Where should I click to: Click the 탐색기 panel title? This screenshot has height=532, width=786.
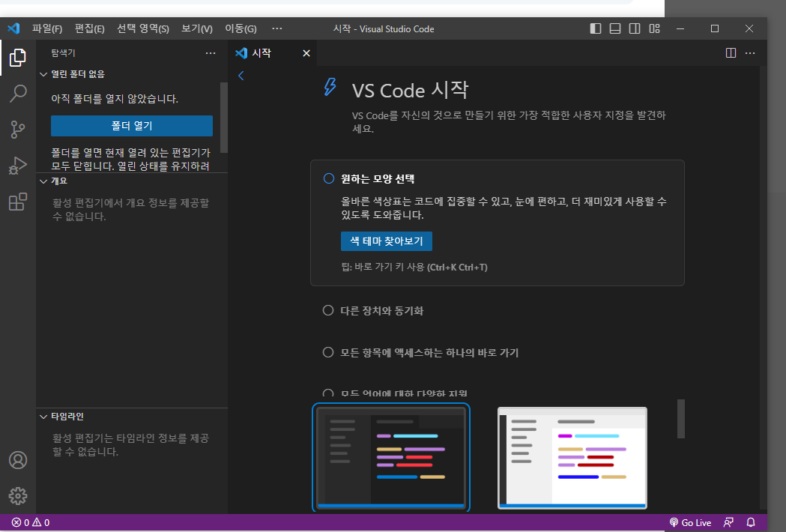63,52
